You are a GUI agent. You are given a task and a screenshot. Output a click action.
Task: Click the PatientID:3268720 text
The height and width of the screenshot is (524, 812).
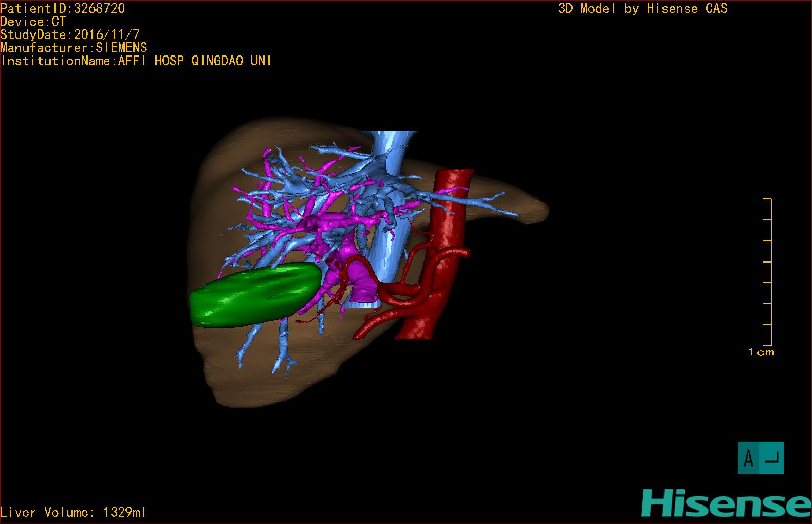click(62, 8)
